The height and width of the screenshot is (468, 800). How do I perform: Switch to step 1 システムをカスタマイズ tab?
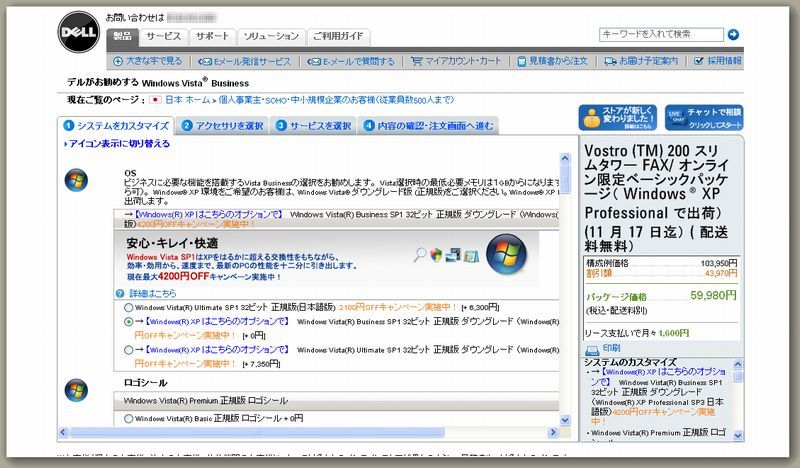[x=116, y=126]
